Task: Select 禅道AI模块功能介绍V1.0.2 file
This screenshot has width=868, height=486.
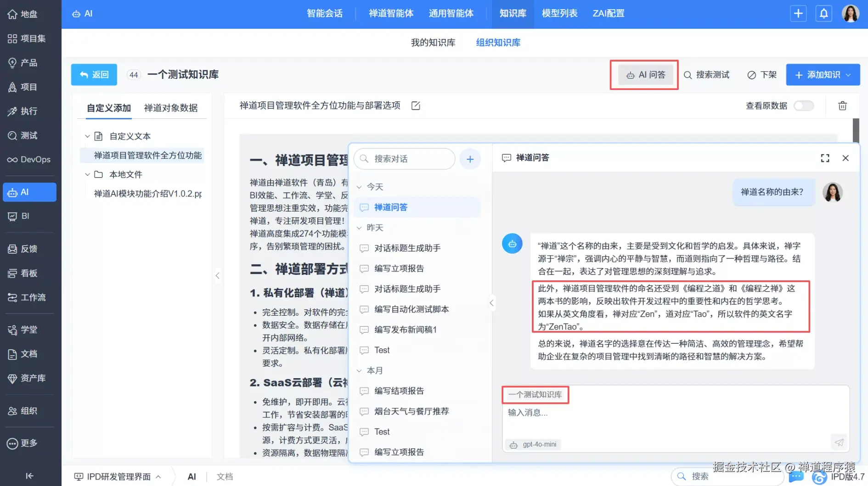Action: (x=147, y=194)
